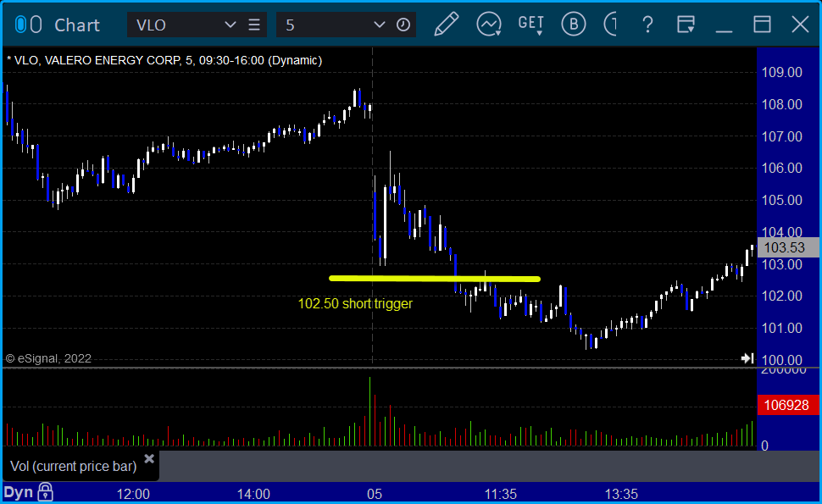
Task: Click the 106.00 price scale label
Action: (x=781, y=169)
